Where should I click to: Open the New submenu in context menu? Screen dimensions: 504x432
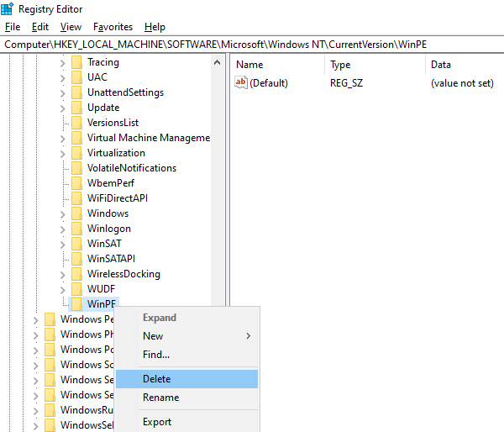186,336
